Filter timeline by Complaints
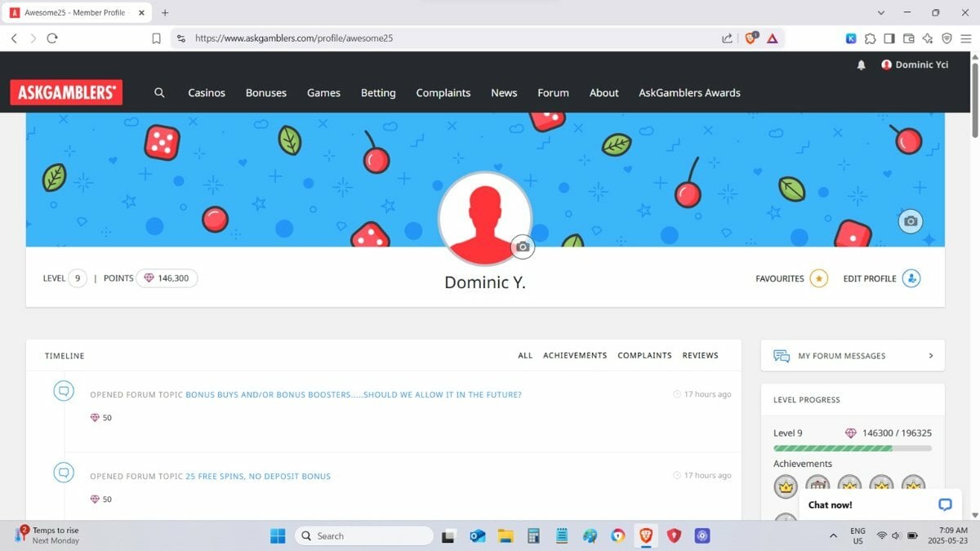Image resolution: width=980 pixels, height=551 pixels. click(x=644, y=356)
